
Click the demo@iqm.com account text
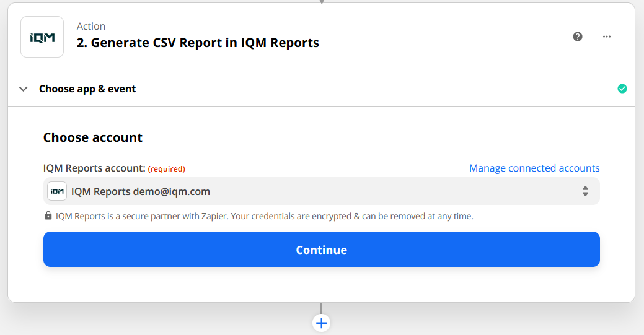click(x=171, y=191)
